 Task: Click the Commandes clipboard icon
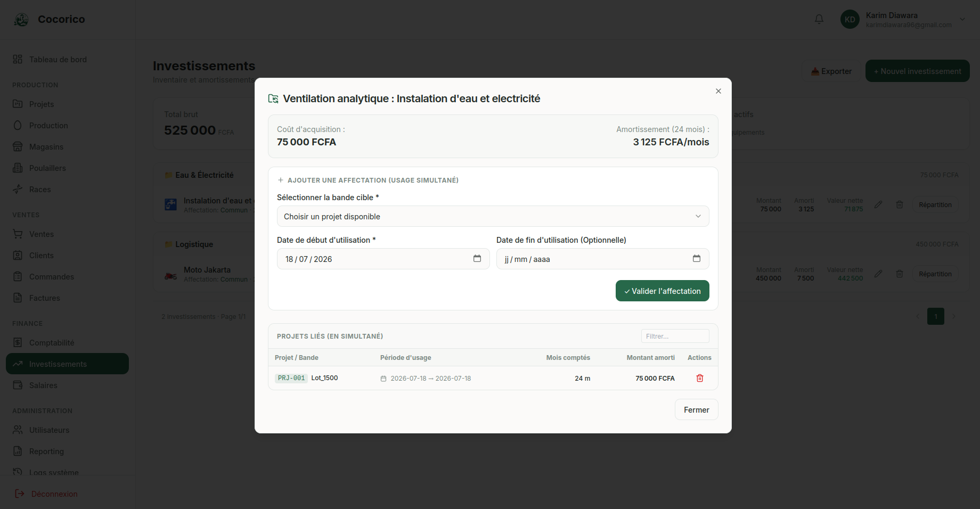pyautogui.click(x=18, y=276)
